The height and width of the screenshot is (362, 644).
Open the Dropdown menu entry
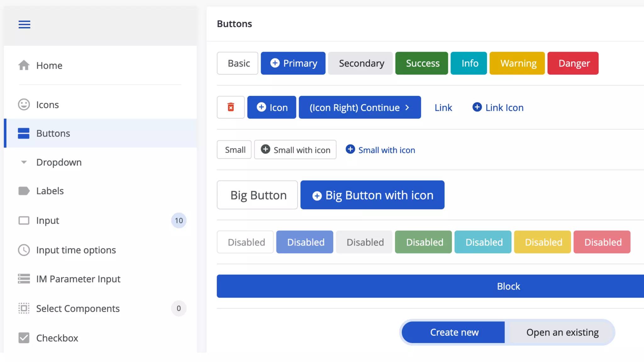pos(59,162)
